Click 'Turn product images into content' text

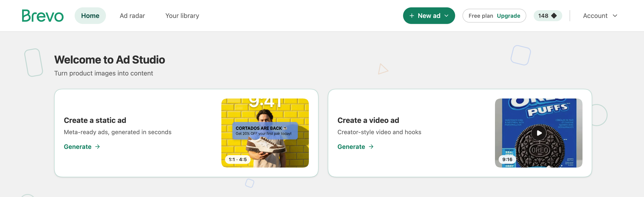coord(103,73)
